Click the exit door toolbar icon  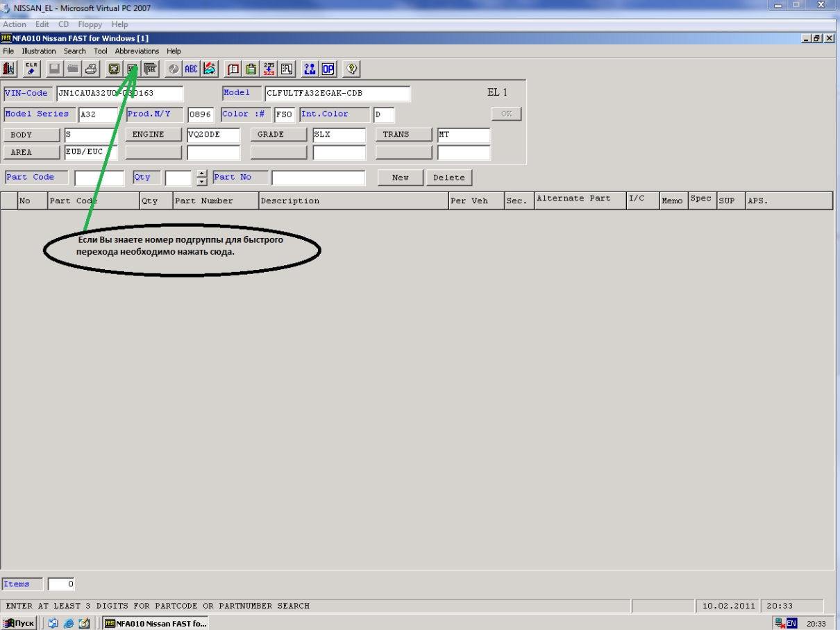[10, 69]
